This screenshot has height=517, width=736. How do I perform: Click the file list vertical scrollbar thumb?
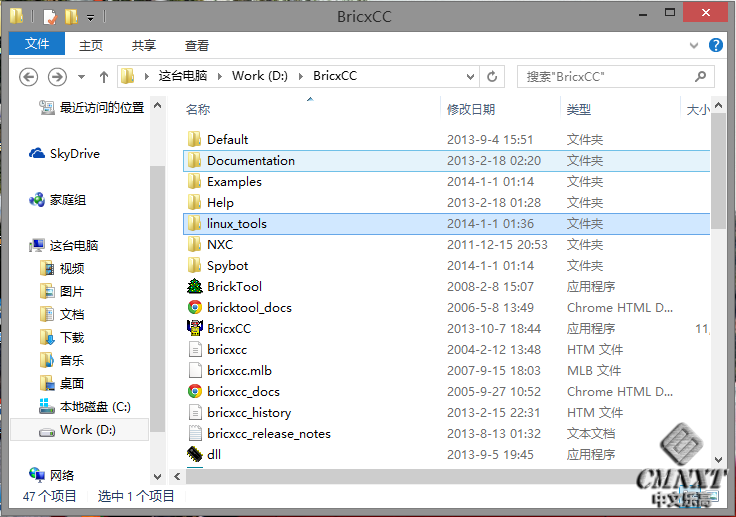pyautogui.click(x=718, y=171)
